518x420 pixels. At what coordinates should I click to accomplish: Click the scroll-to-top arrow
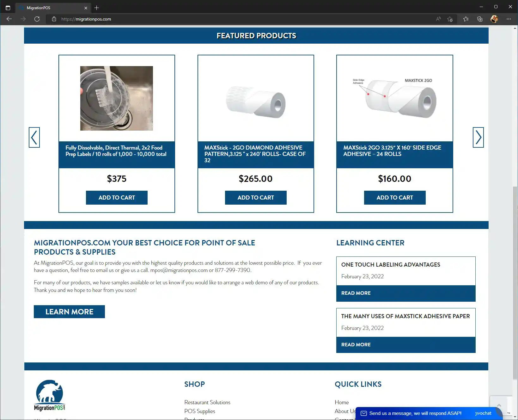(x=499, y=405)
